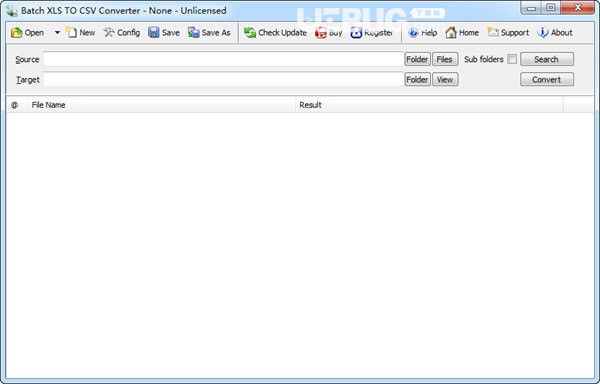This screenshot has height=384, width=600.
Task: Click the Result column header
Action: (x=429, y=105)
